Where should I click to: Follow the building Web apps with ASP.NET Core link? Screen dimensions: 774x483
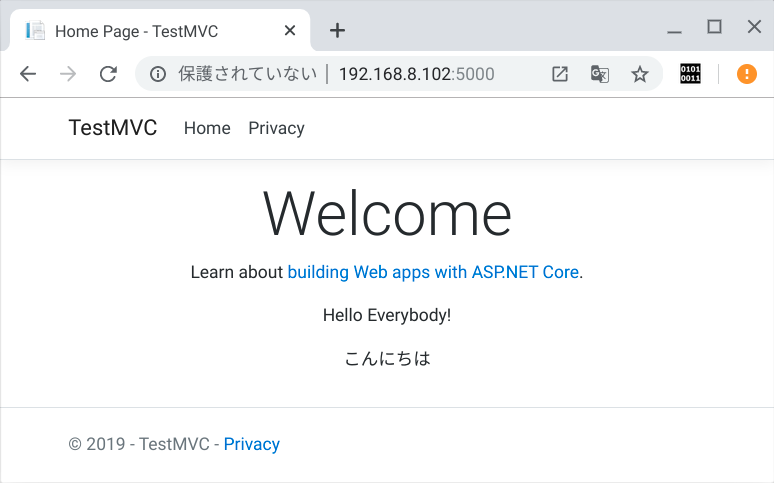433,272
